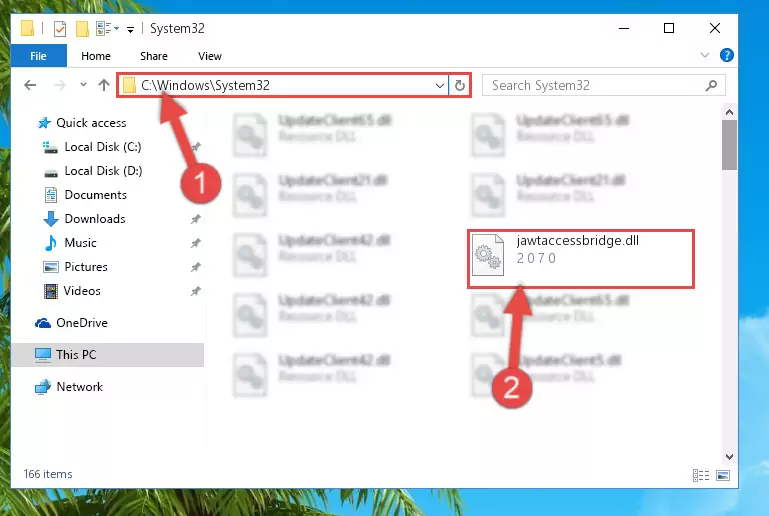769x516 pixels.
Task: Switch to the Home ribbon tab
Action: pos(96,56)
